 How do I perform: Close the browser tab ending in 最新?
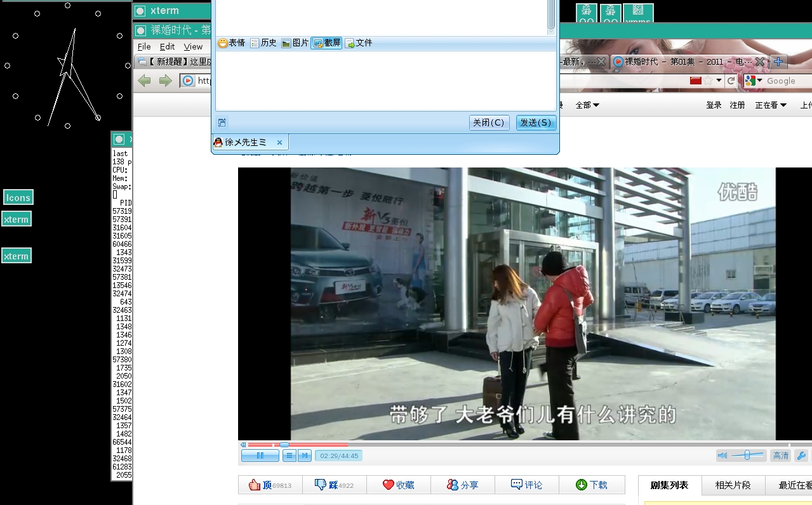tap(601, 62)
